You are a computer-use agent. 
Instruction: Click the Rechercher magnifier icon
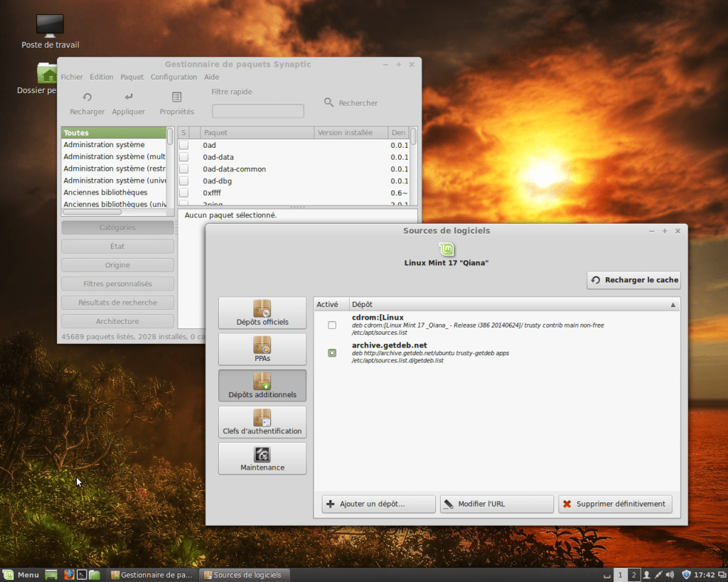point(328,103)
